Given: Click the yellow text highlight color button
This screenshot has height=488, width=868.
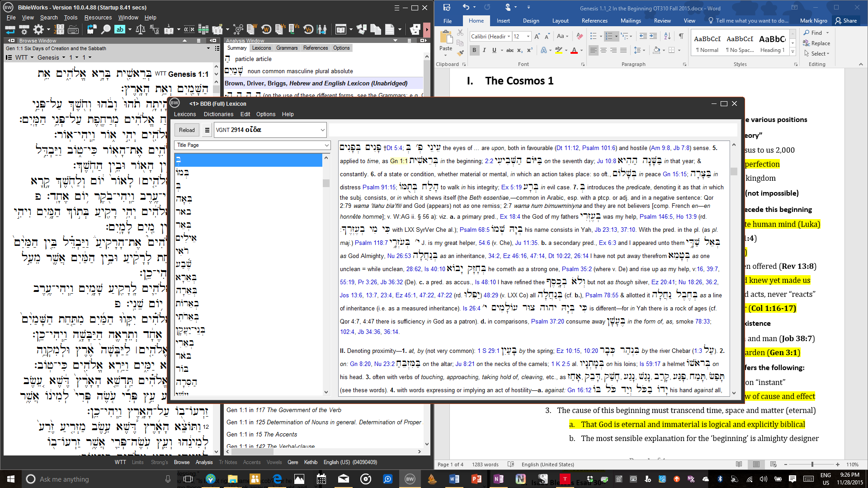Looking at the screenshot, I should [558, 50].
